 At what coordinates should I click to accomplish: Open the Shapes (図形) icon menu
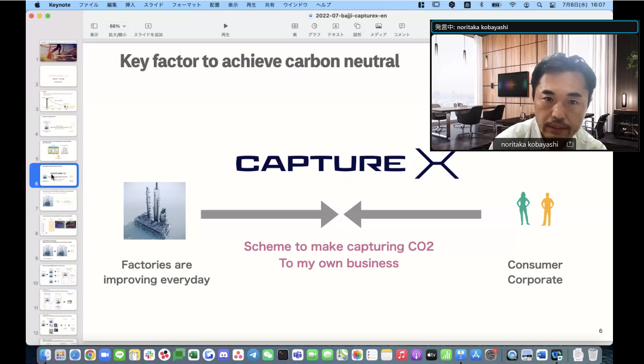(357, 26)
